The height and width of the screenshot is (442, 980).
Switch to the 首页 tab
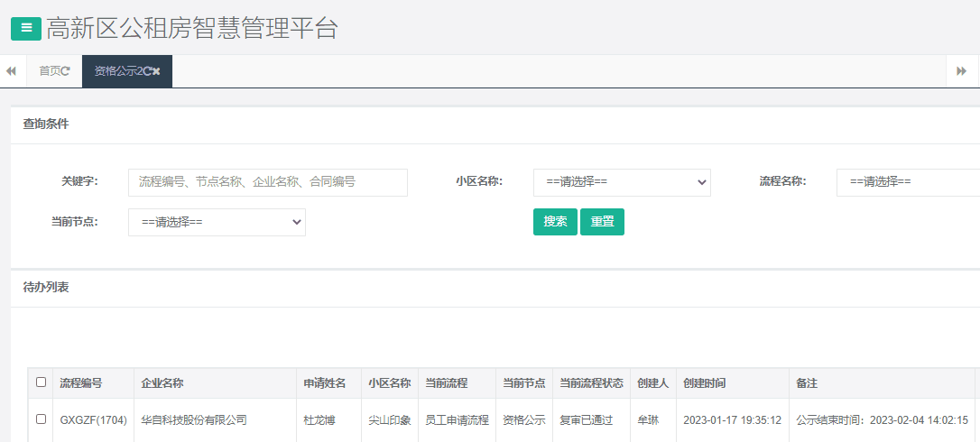(x=49, y=71)
